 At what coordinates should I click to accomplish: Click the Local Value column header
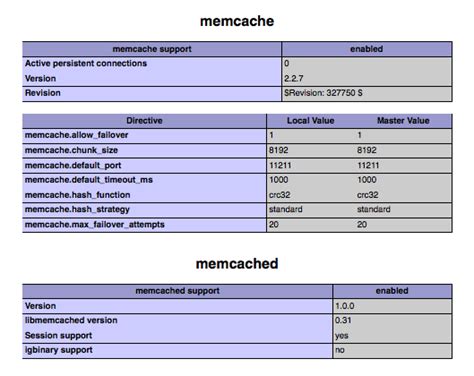click(311, 121)
